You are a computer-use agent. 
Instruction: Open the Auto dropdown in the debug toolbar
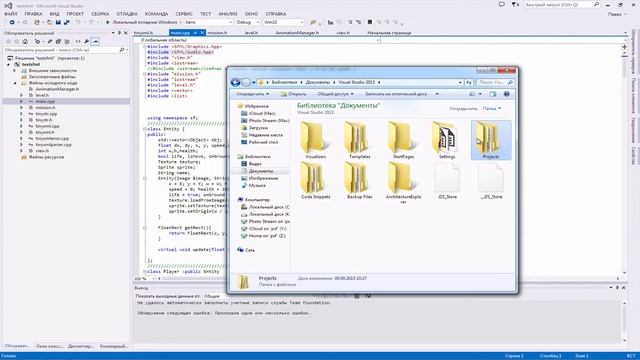tap(209, 22)
